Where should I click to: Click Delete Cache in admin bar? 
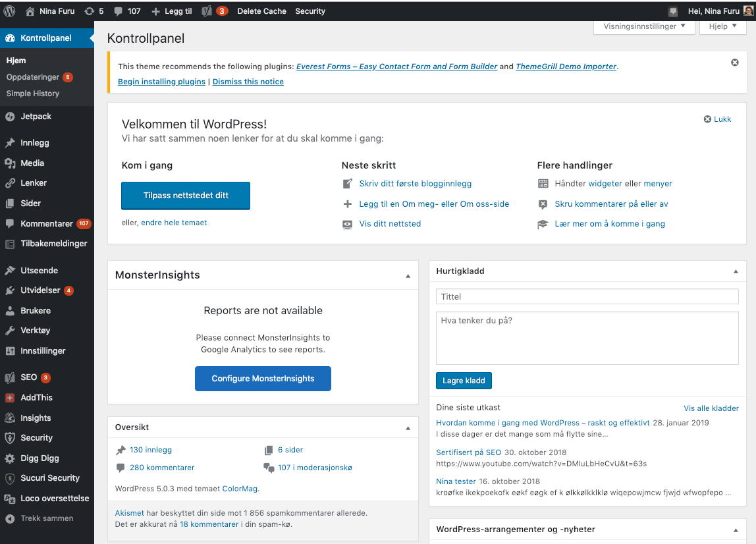[262, 11]
